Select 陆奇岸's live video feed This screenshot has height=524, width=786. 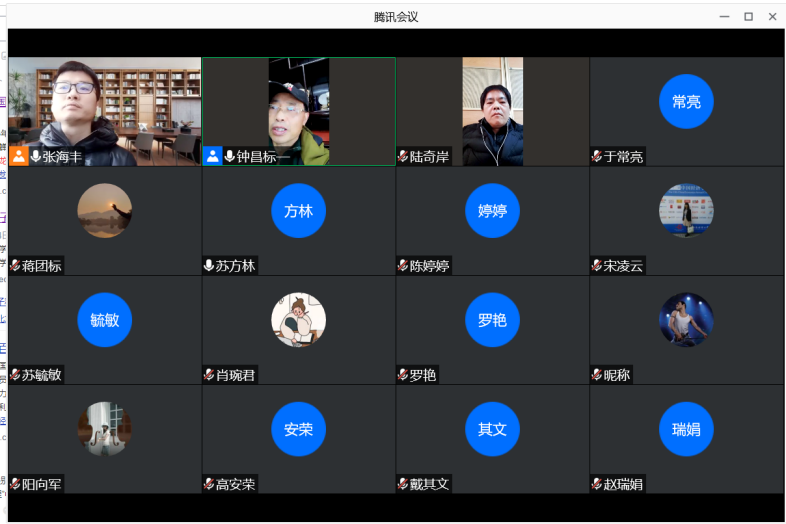[492, 110]
